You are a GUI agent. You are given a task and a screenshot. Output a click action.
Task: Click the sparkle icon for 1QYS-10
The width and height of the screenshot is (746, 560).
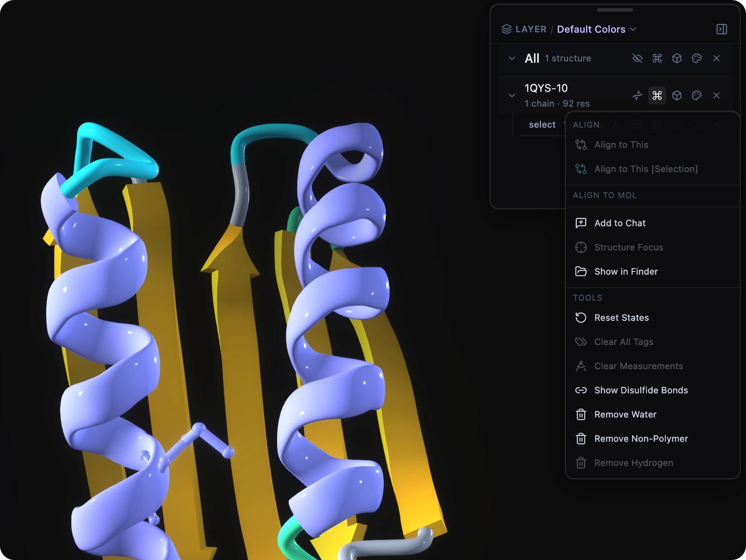[638, 95]
